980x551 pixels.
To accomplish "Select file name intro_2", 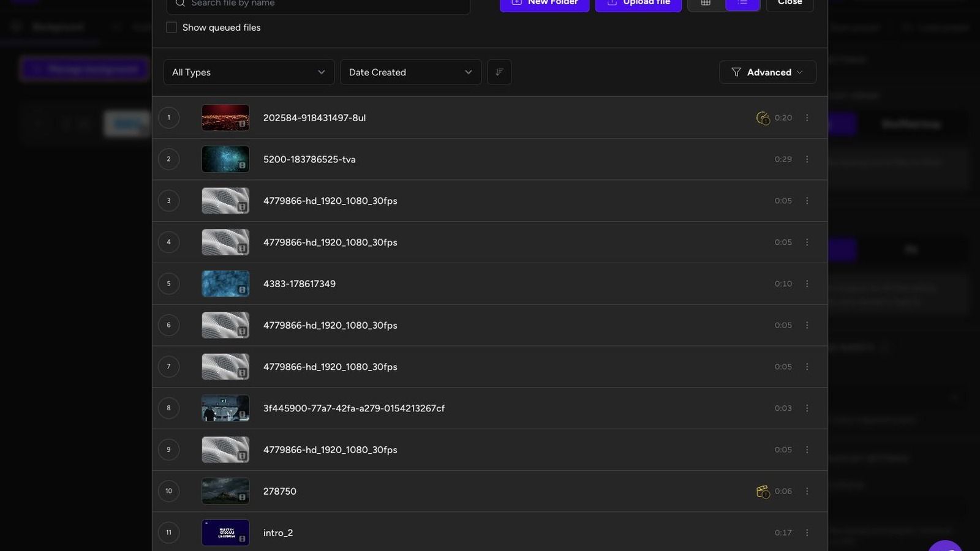I will pyautogui.click(x=278, y=533).
